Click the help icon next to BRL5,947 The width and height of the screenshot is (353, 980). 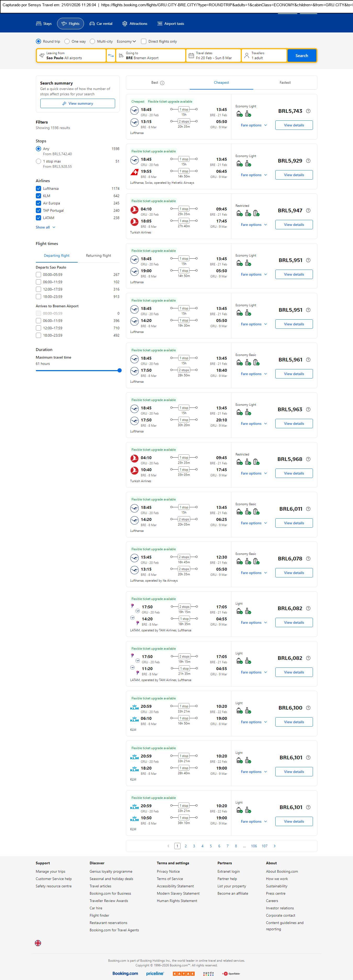coord(308,210)
